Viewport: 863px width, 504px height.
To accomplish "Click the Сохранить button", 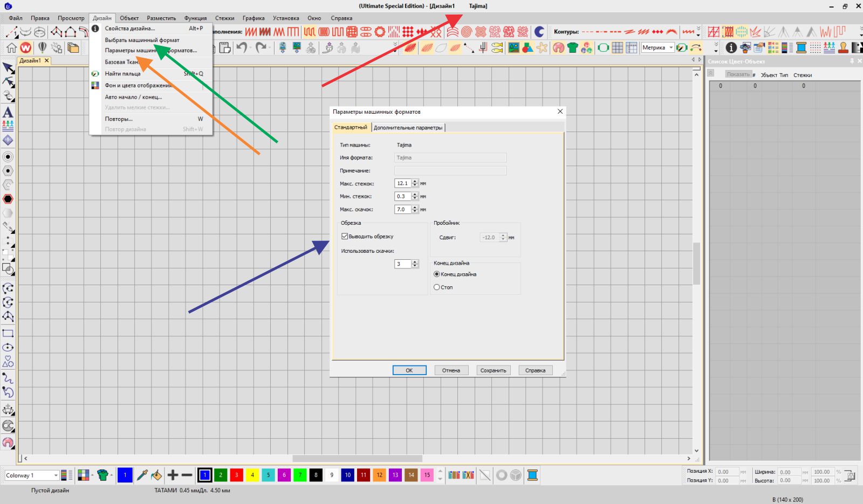I will [x=493, y=370].
